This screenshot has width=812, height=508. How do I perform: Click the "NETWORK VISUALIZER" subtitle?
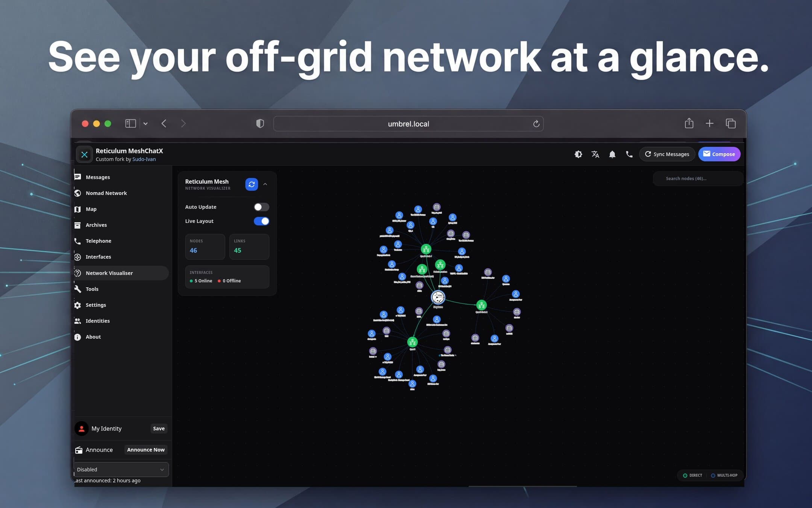tap(208, 189)
